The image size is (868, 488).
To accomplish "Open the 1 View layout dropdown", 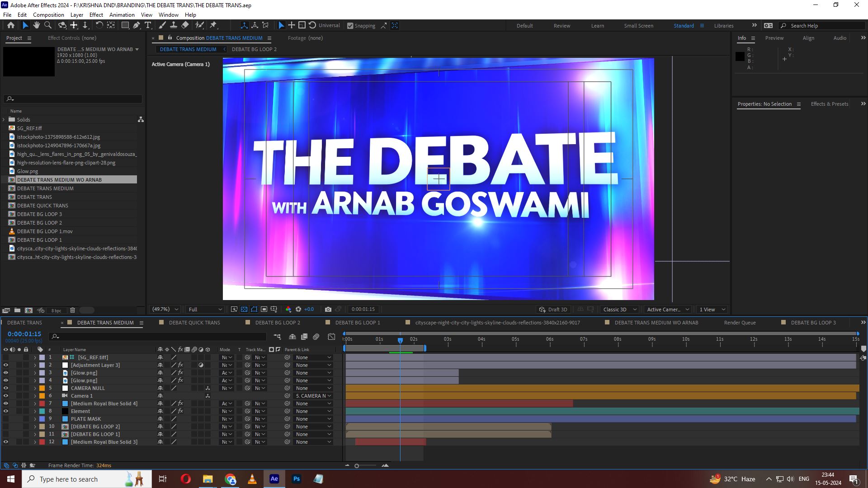I will 712,310.
